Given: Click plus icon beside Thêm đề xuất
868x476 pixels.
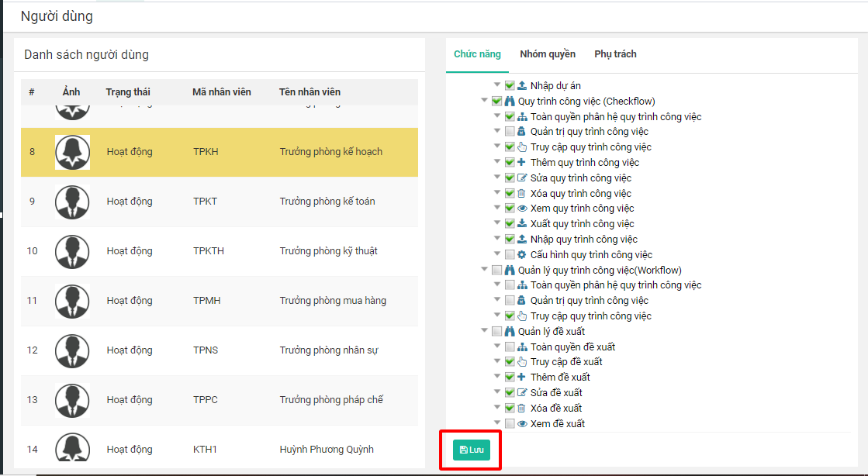Looking at the screenshot, I should point(522,378).
